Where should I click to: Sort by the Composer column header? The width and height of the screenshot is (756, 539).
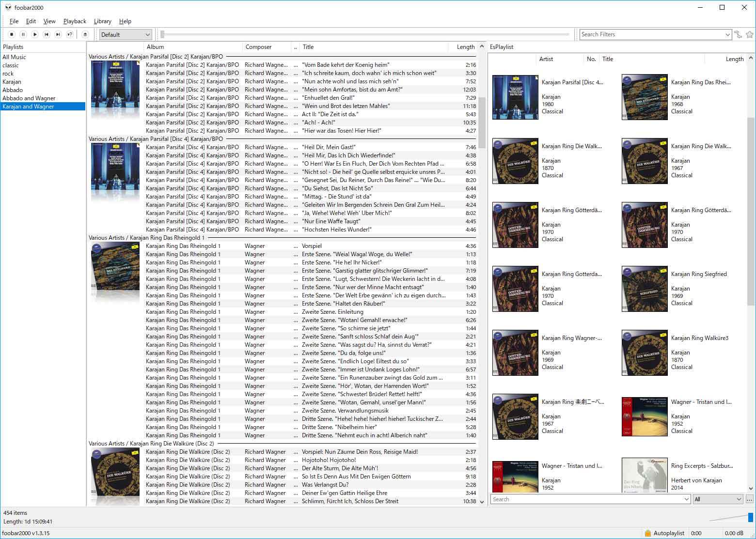[259, 47]
